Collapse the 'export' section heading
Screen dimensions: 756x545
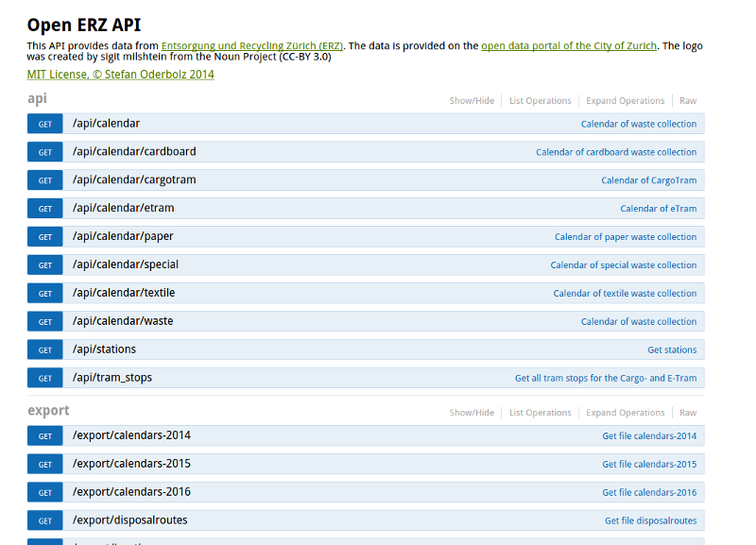click(48, 411)
